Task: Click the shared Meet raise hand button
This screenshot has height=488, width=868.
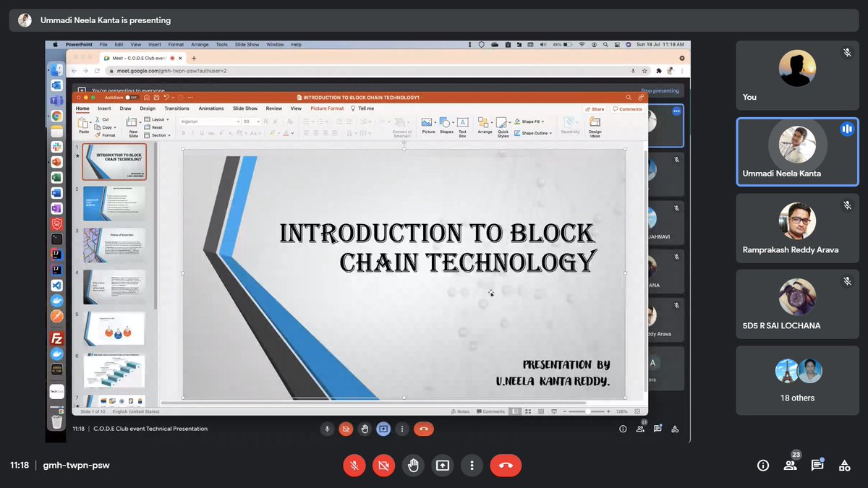Action: click(365, 429)
